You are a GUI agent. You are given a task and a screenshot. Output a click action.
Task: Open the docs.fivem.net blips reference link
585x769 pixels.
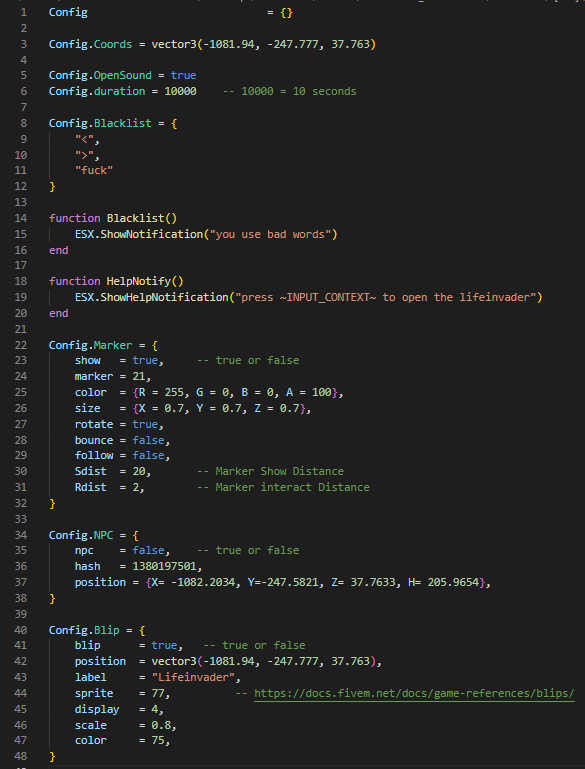pyautogui.click(x=414, y=693)
